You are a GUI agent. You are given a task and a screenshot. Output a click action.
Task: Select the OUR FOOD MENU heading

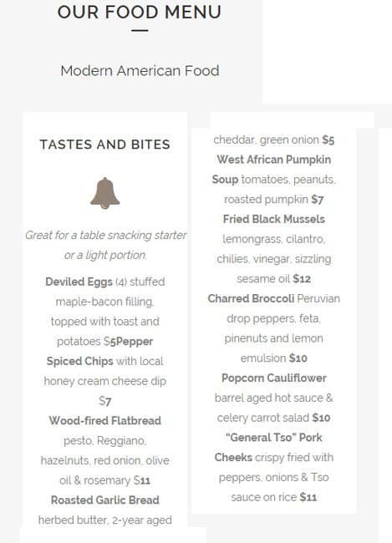[140, 13]
